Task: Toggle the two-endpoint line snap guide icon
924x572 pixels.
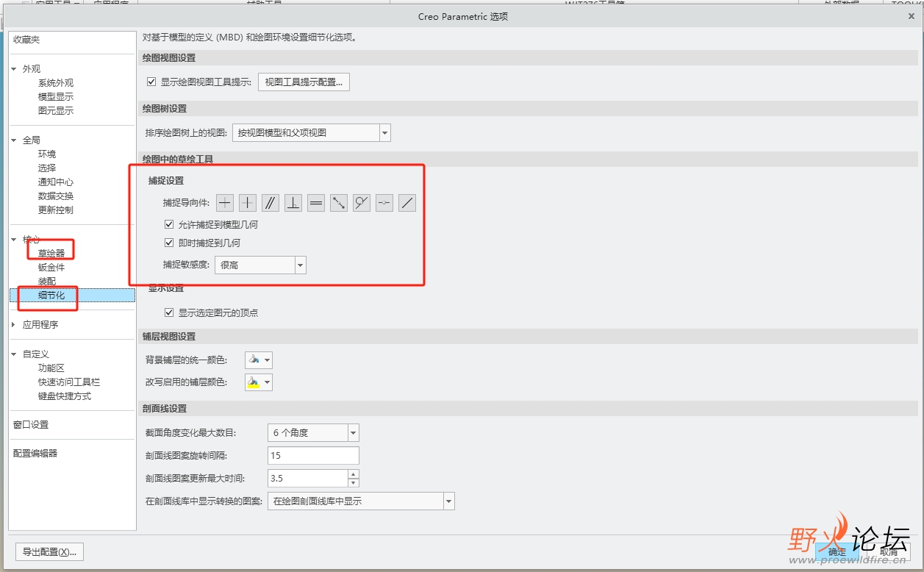Action: click(x=339, y=203)
